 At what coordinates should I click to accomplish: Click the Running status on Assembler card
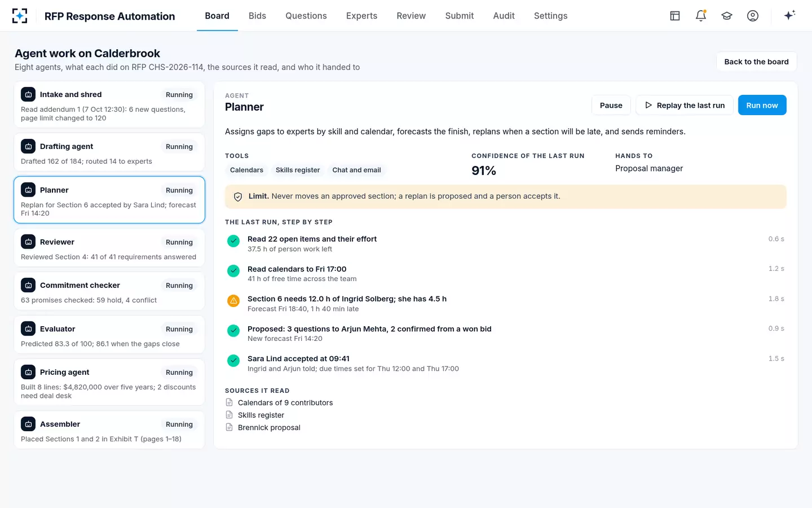pos(179,424)
